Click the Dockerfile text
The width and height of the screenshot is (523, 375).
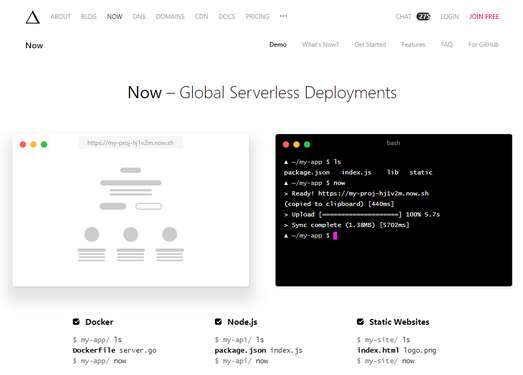click(x=94, y=350)
